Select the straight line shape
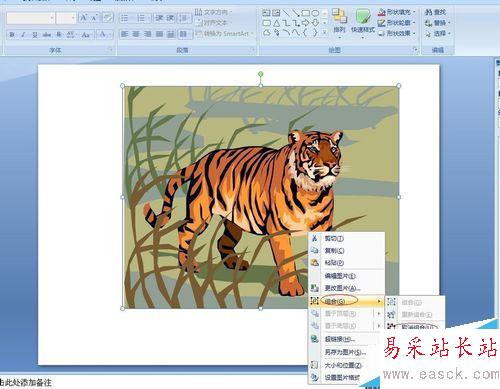 (286, 13)
